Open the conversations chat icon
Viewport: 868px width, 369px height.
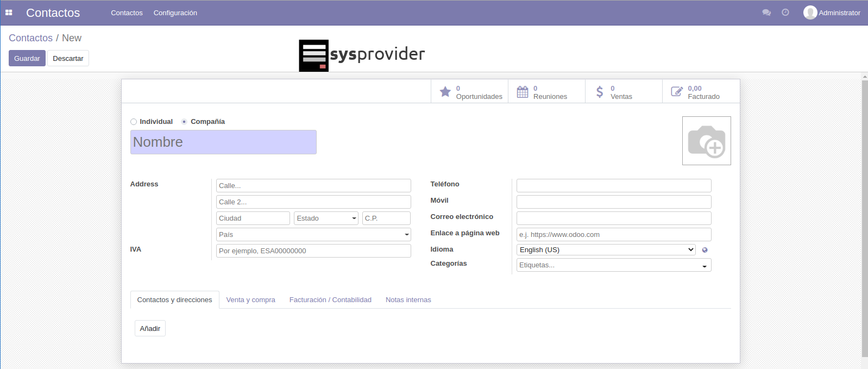766,12
